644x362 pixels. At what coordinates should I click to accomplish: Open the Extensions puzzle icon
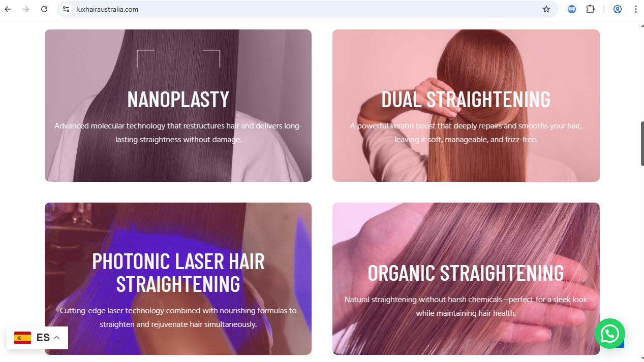[x=590, y=9]
